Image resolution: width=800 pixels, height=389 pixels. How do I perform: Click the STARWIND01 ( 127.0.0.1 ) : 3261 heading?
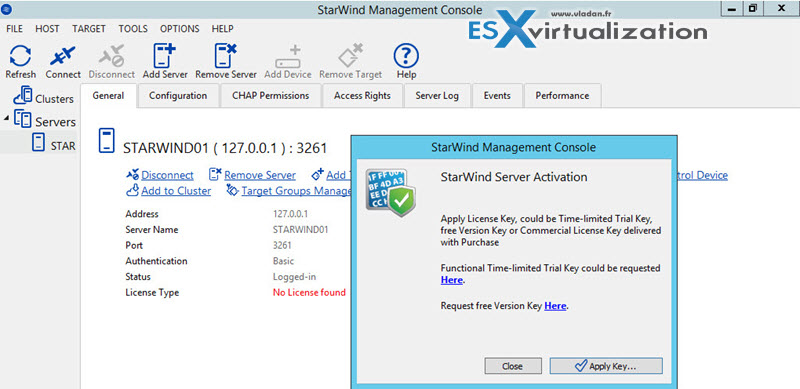(x=225, y=148)
